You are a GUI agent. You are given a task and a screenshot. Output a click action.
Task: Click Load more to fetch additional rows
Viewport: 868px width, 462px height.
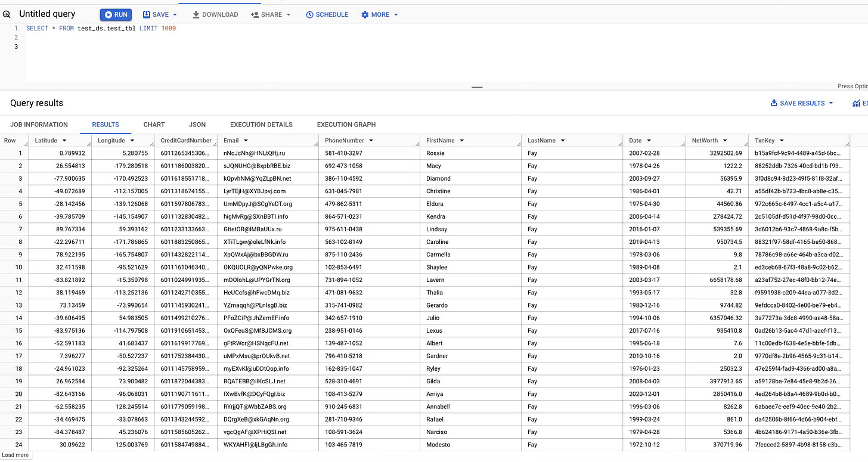click(x=15, y=455)
